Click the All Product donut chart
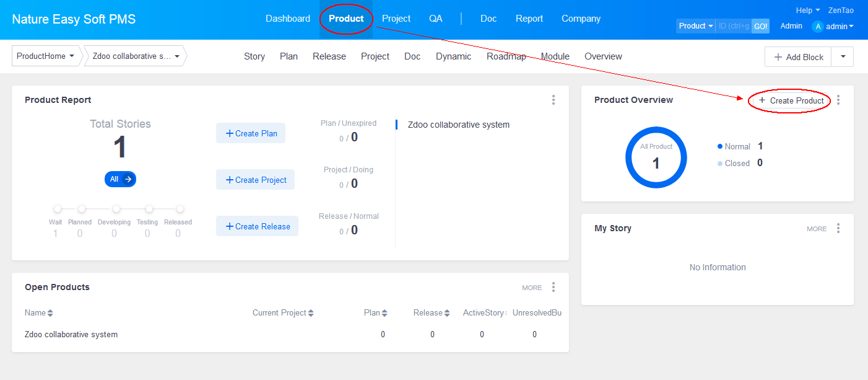The width and height of the screenshot is (868, 380). point(656,157)
